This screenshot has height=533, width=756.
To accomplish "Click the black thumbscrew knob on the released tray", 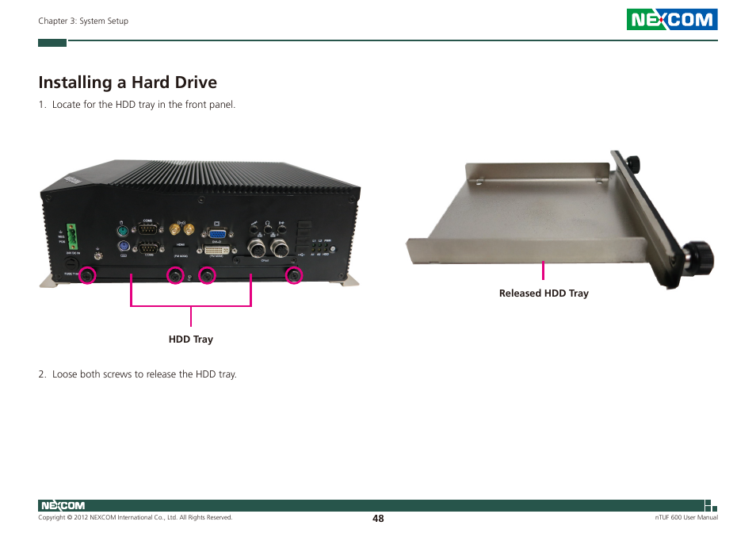I will 699,257.
